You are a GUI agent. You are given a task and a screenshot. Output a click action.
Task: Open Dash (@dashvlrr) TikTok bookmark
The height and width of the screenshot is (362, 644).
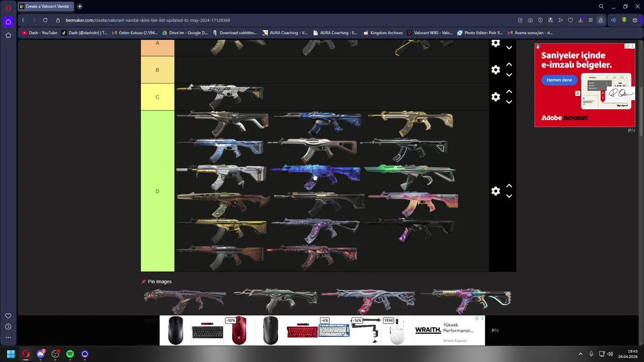click(x=85, y=33)
